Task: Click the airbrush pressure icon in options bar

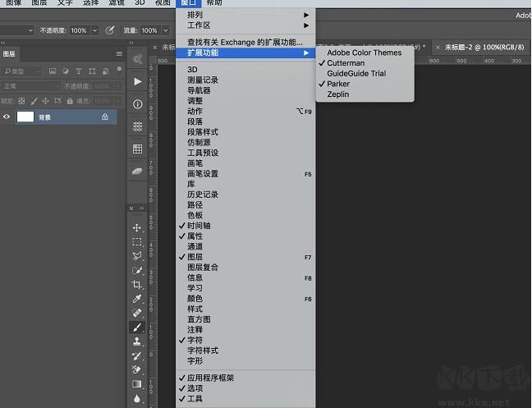Action: pos(109,30)
